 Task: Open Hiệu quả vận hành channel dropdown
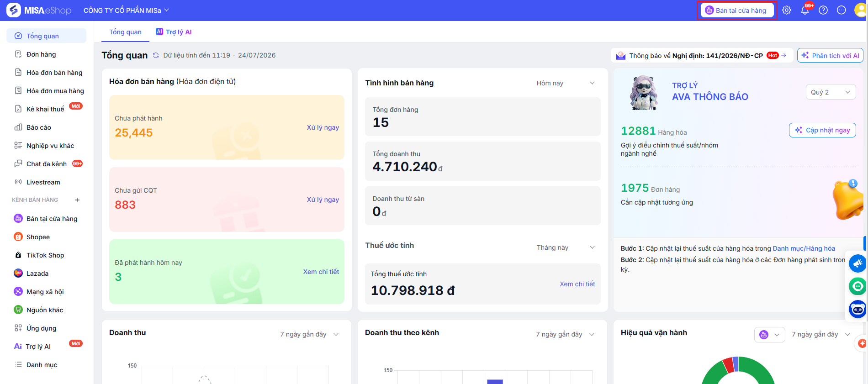coord(769,335)
